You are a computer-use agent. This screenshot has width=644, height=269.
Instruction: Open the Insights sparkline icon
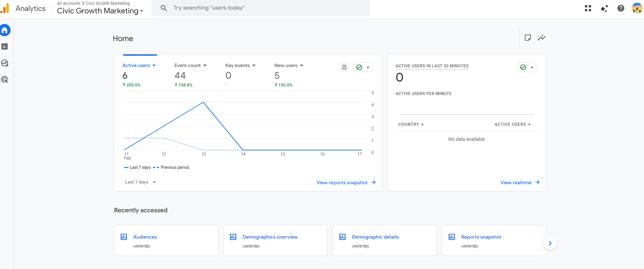(542, 38)
